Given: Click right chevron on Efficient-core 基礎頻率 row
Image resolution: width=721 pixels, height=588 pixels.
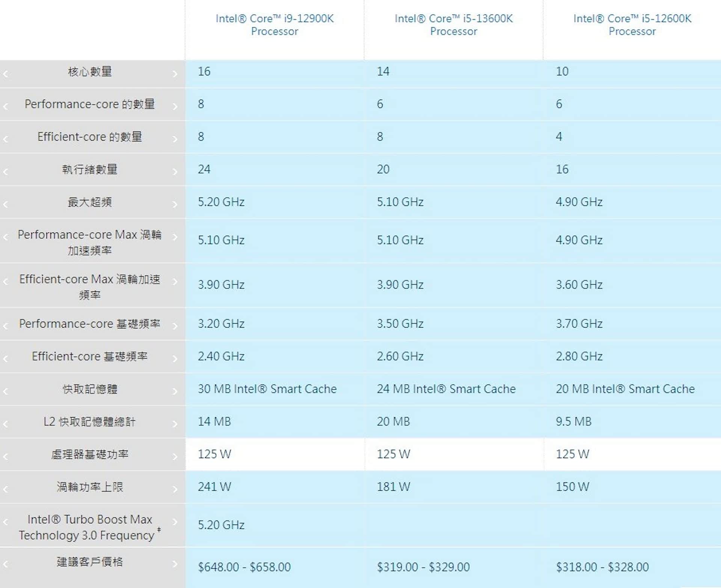Looking at the screenshot, I should 175,359.
